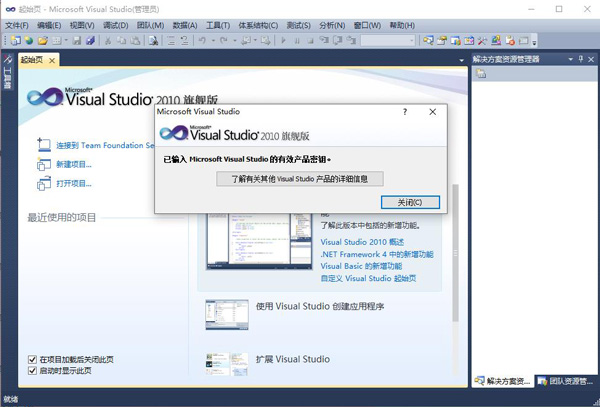Click the Start Page vertical scrollbar
This screenshot has width=600, height=407.
point(455,252)
